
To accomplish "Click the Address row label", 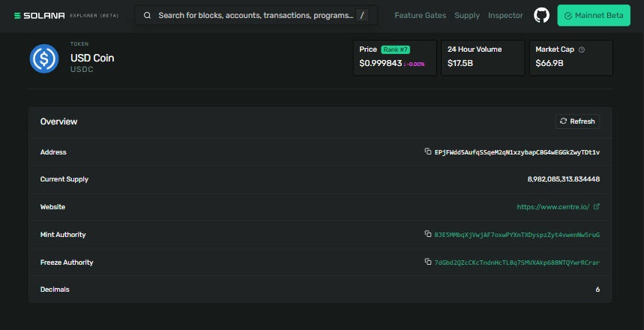I will pyautogui.click(x=53, y=152).
